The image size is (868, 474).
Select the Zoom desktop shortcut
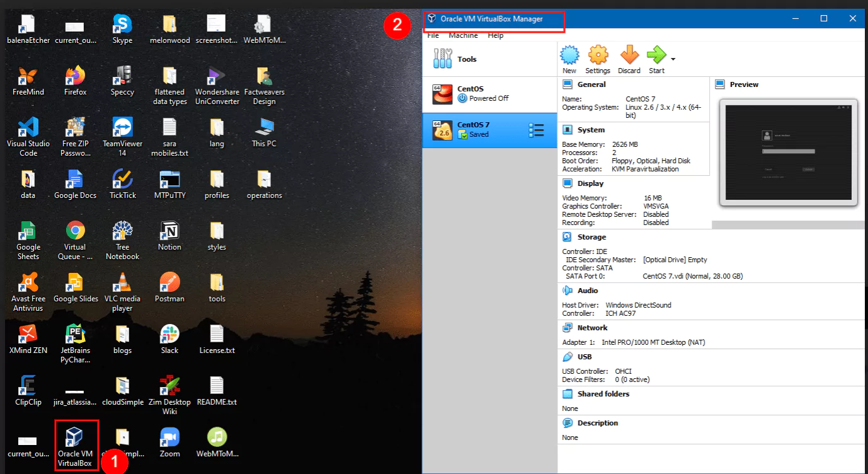[x=169, y=443]
